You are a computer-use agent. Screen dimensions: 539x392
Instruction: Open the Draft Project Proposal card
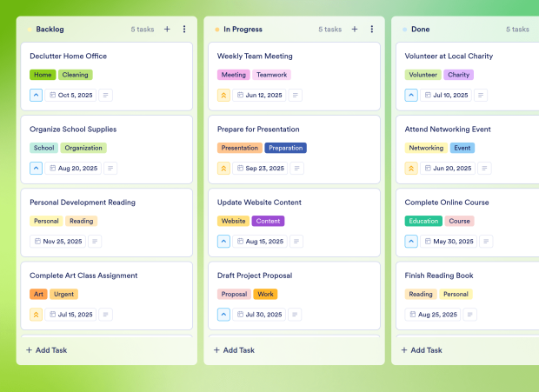[x=255, y=276]
